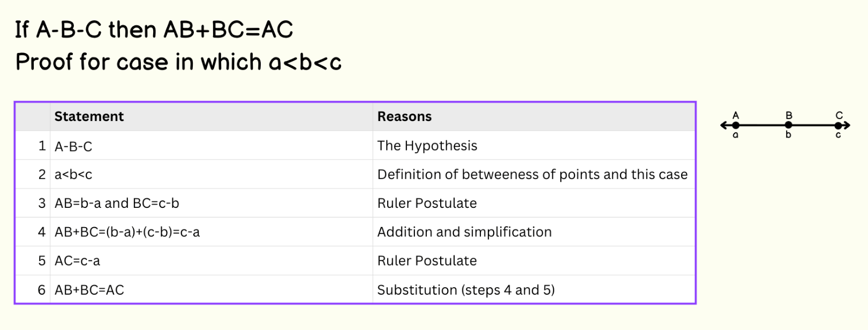Viewport: 868px width, 330px height.
Task: Select the 'Addition and simplification' reason
Action: point(464,232)
